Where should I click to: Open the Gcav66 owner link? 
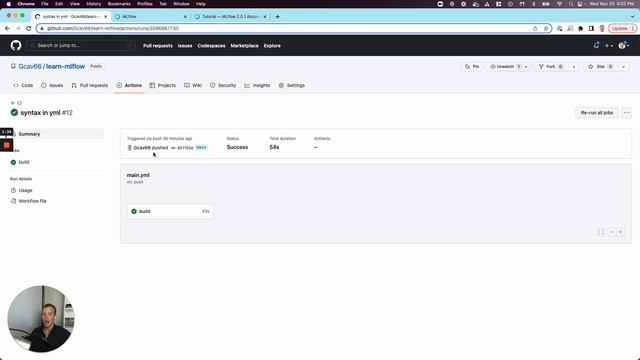point(30,66)
